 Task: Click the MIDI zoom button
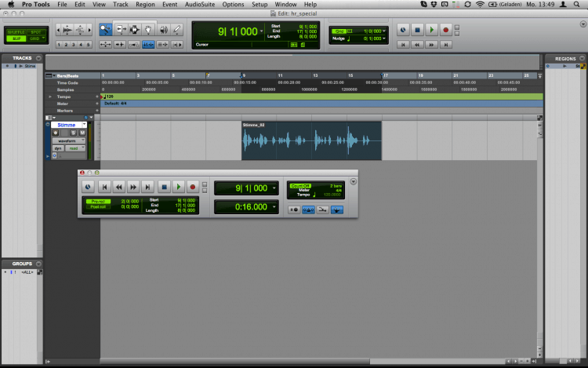[80, 30]
